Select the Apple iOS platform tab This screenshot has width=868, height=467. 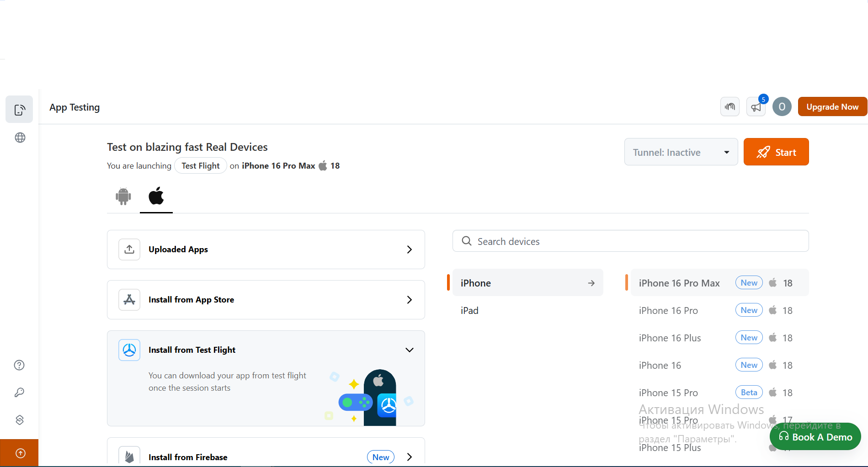156,196
